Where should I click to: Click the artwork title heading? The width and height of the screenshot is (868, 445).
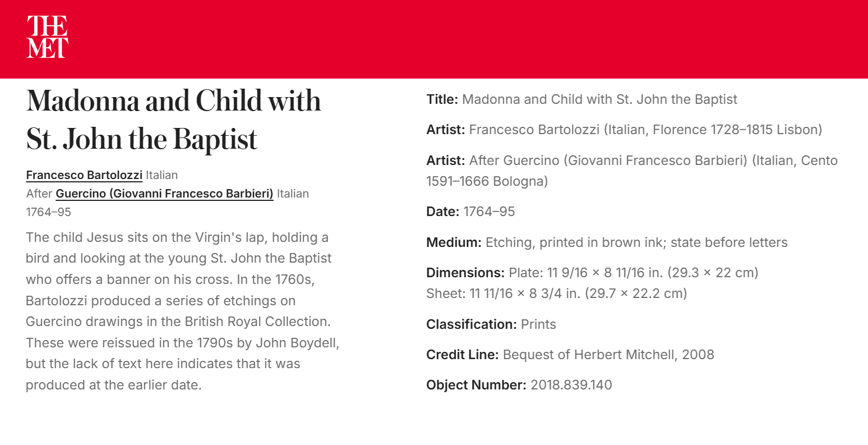pyautogui.click(x=174, y=120)
